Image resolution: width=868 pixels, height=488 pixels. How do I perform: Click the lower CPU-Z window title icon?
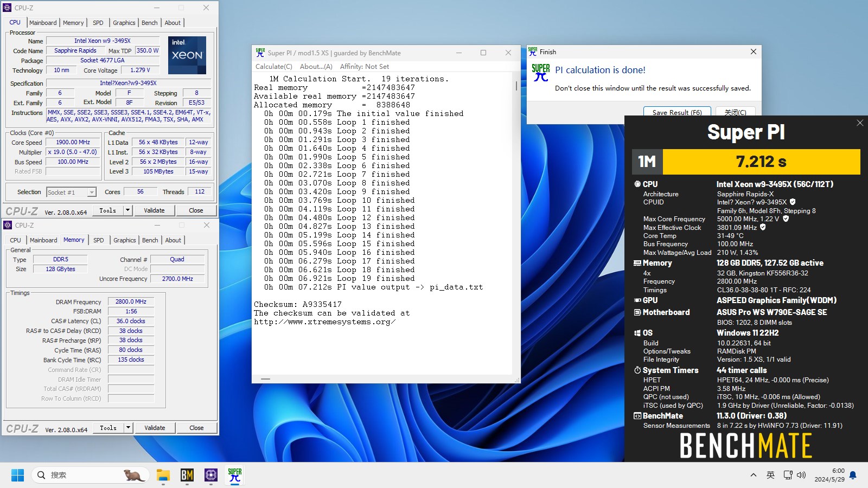coord(8,225)
